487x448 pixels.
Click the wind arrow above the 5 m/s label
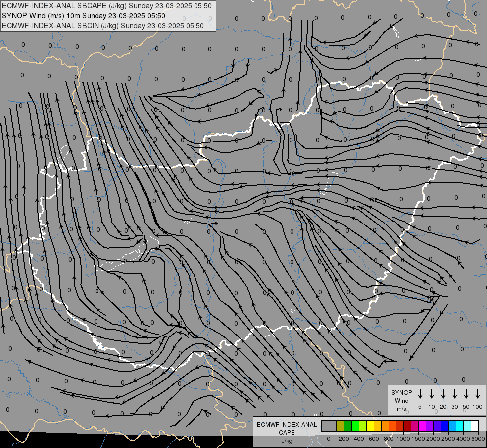click(420, 393)
